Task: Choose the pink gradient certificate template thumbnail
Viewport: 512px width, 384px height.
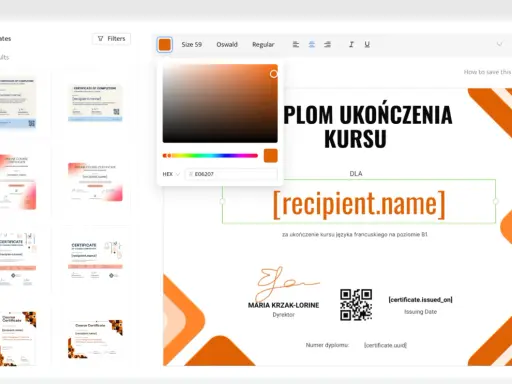Action: pyautogui.click(x=95, y=182)
